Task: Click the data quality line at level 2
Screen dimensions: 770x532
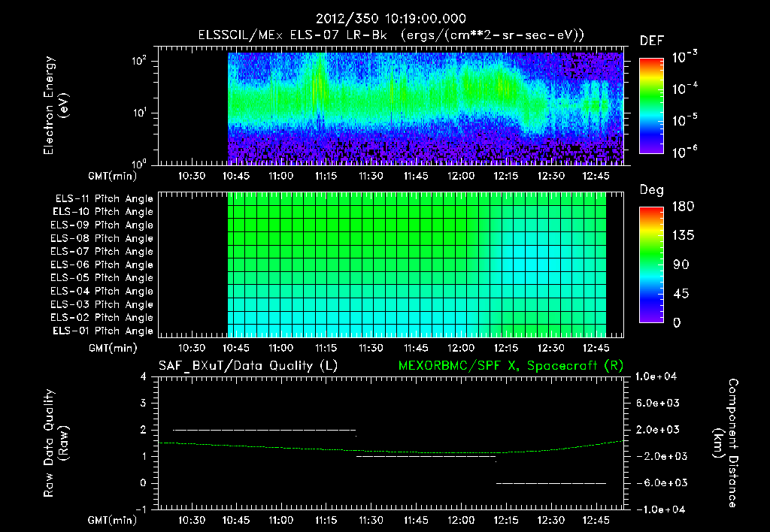Action: point(264,430)
